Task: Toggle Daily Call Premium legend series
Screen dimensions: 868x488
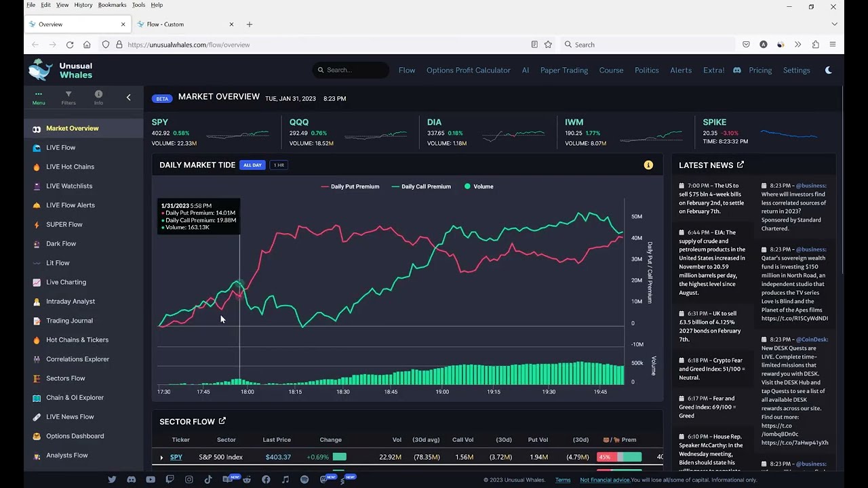Action: [x=421, y=186]
